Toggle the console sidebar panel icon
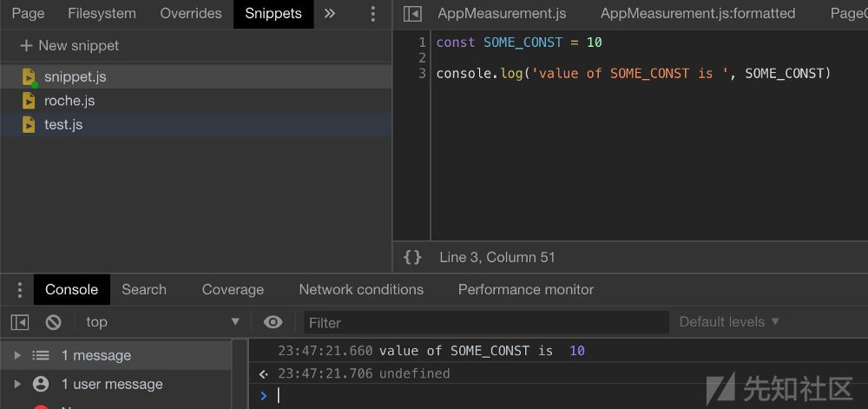 tap(20, 322)
